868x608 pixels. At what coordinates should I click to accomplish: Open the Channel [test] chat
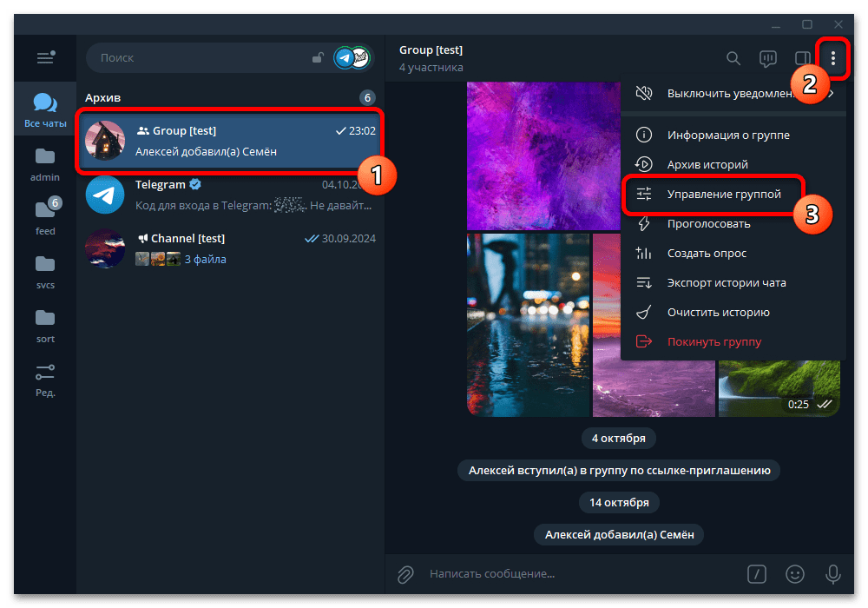230,248
